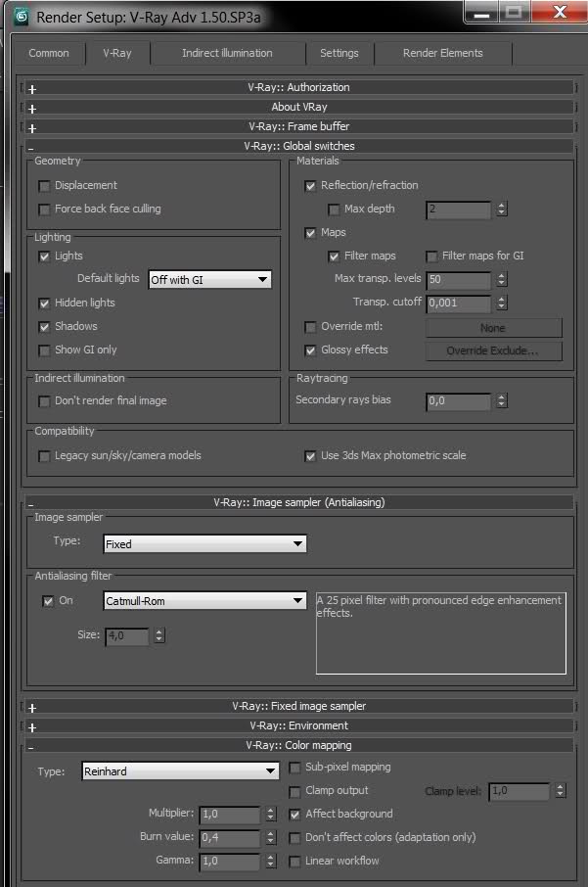Toggle Affect background checkbox
588x887 pixels.
(x=294, y=815)
